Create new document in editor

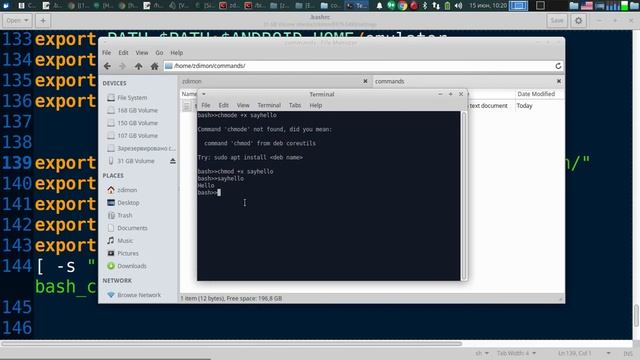point(43,20)
